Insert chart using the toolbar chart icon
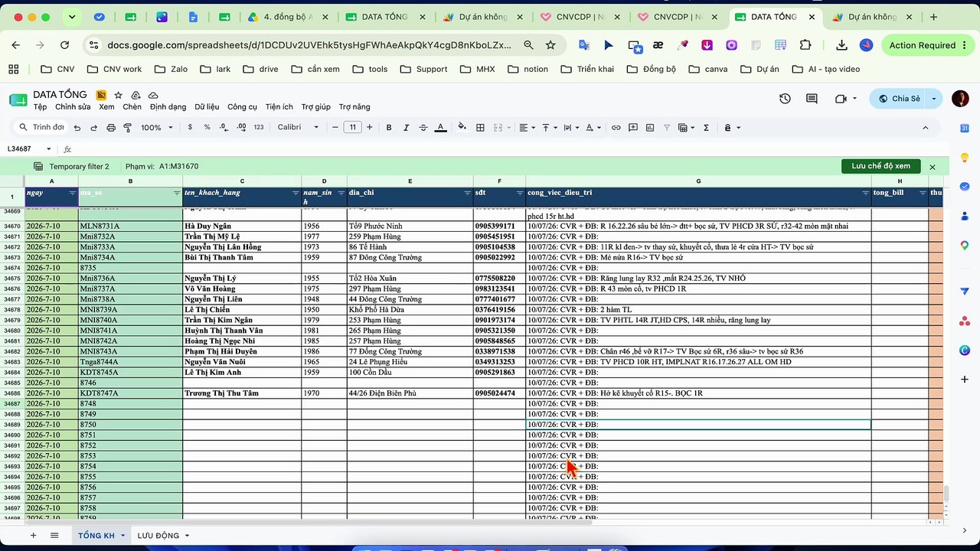The width and height of the screenshot is (980, 551). 649,128
